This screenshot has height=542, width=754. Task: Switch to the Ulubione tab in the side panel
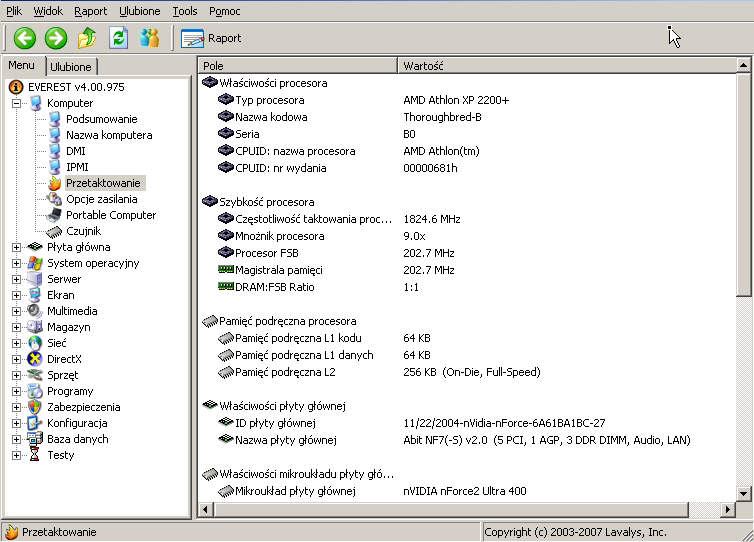(71, 67)
